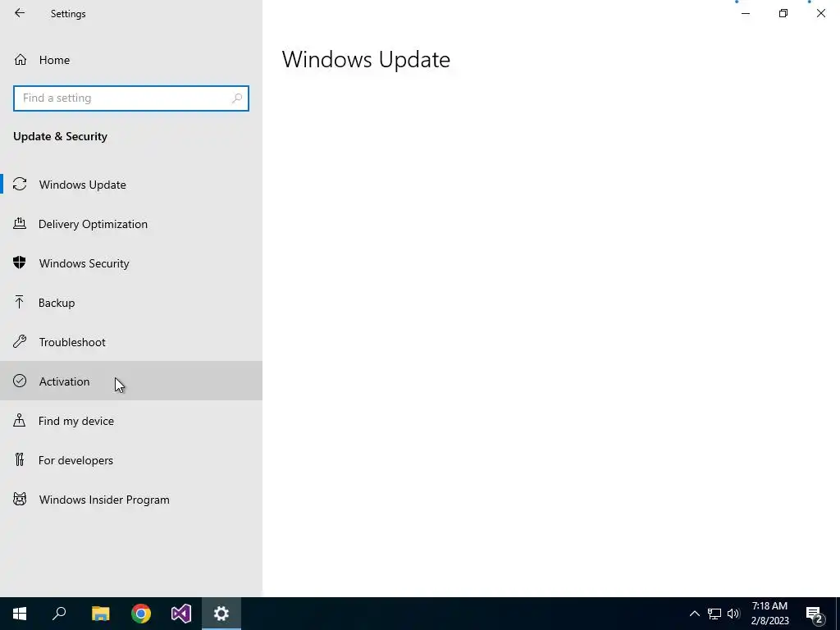Open Windows Security page
Screen dimensions: 840x630
click(x=130, y=263)
